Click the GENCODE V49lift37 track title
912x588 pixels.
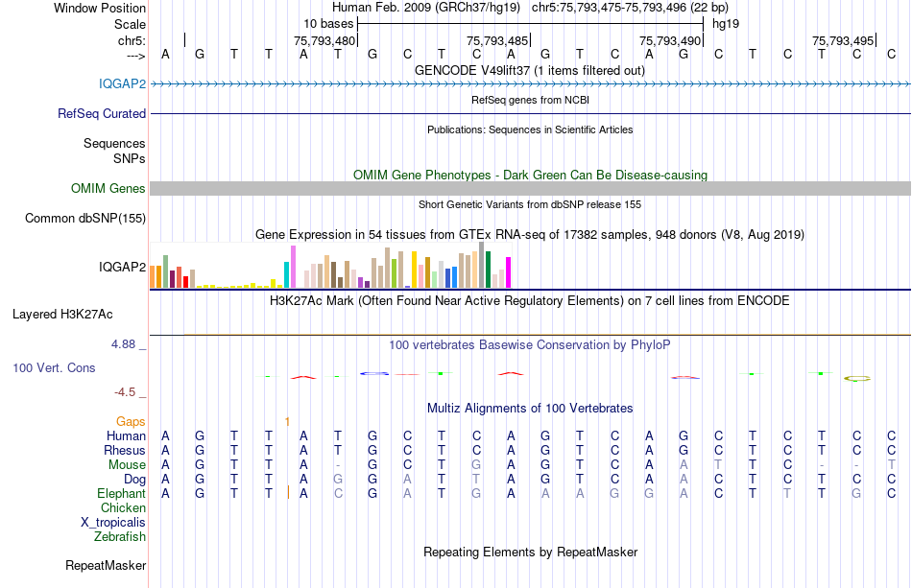[x=530, y=70]
